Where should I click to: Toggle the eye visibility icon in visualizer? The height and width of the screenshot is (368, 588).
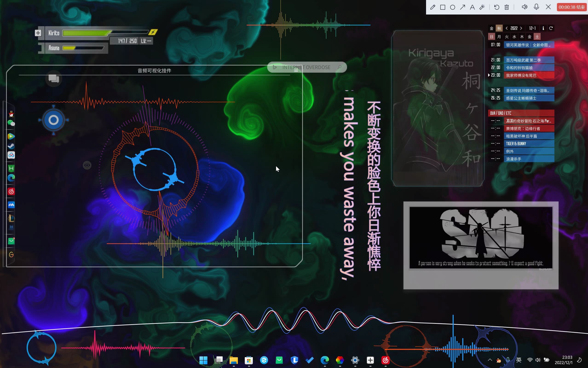click(87, 165)
